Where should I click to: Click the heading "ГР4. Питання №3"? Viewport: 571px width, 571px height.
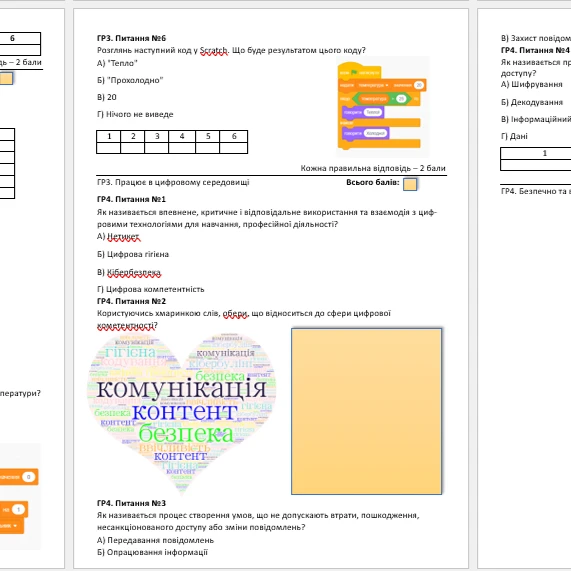point(131,503)
